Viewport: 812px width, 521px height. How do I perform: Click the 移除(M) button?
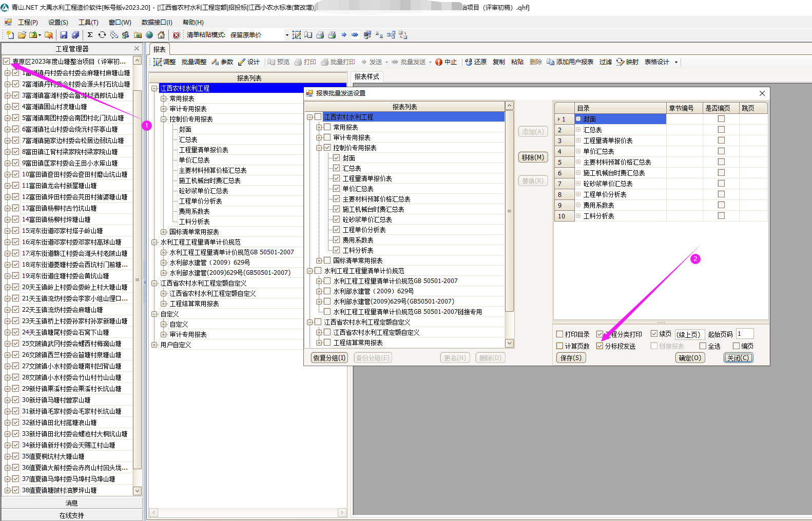click(533, 157)
